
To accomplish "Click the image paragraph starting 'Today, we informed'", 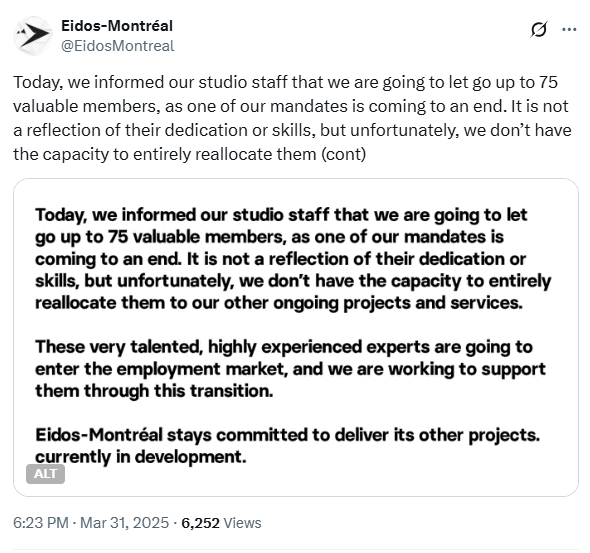I will click(x=293, y=259).
